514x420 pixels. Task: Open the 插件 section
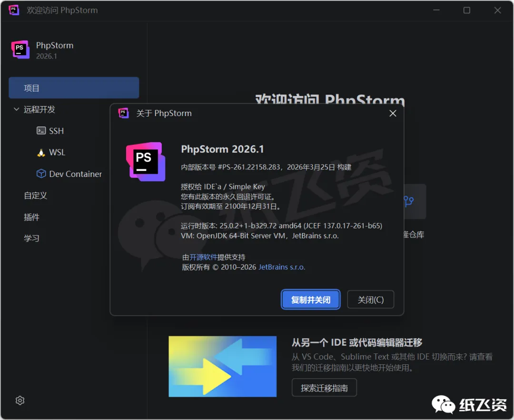pyautogui.click(x=31, y=217)
